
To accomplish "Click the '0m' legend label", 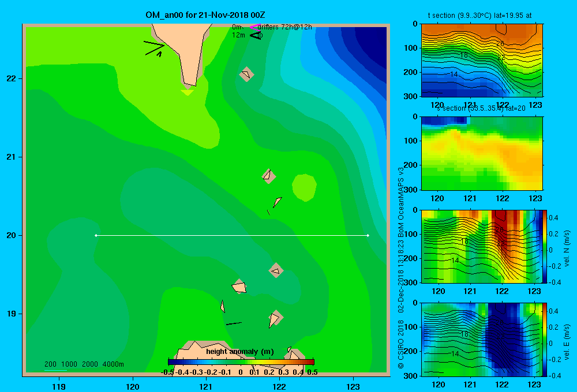I will tap(237, 27).
